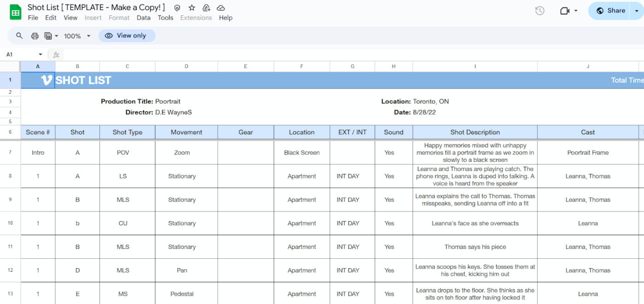The height and width of the screenshot is (304, 644).
Task: Click the Google Sheets home icon
Action: click(x=15, y=11)
